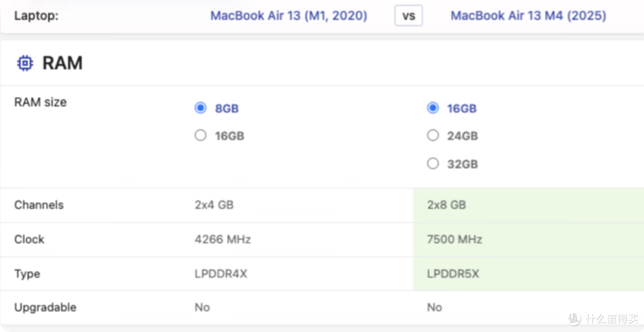The height and width of the screenshot is (332, 644).
Task: Click the RAM size row label
Action: (x=41, y=102)
